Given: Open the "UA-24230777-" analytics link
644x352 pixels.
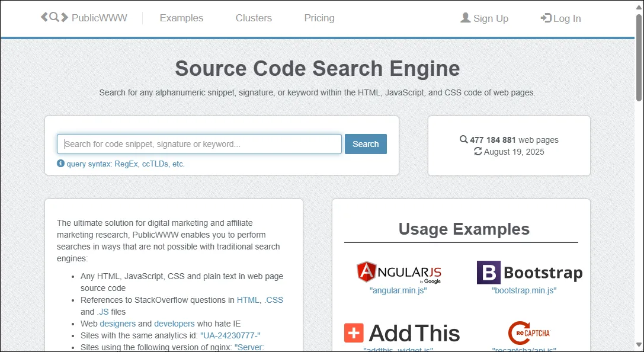Looking at the screenshot, I should (230, 335).
